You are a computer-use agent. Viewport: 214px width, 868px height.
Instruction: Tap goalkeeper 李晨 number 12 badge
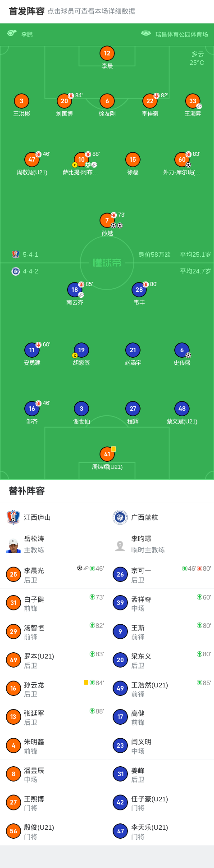(x=107, y=53)
